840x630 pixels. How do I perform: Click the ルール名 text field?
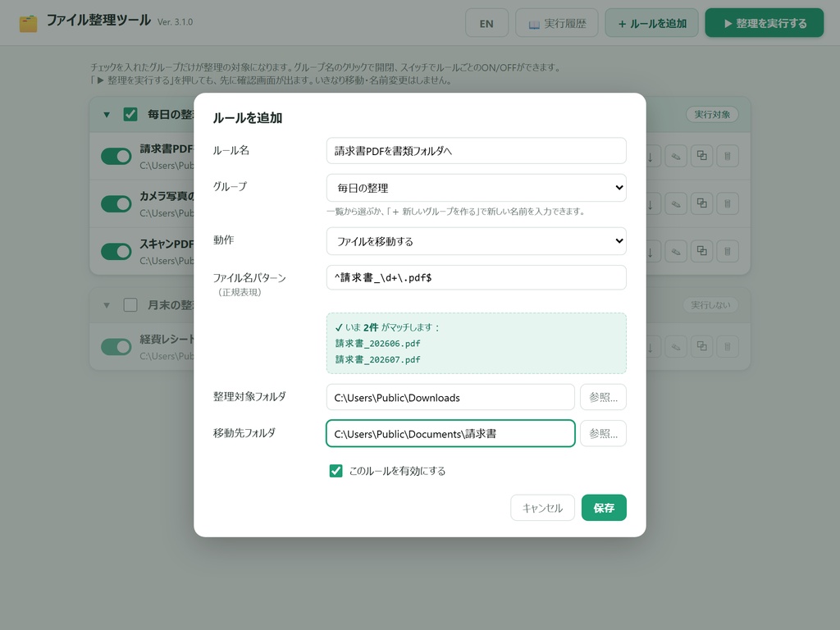[477, 151]
